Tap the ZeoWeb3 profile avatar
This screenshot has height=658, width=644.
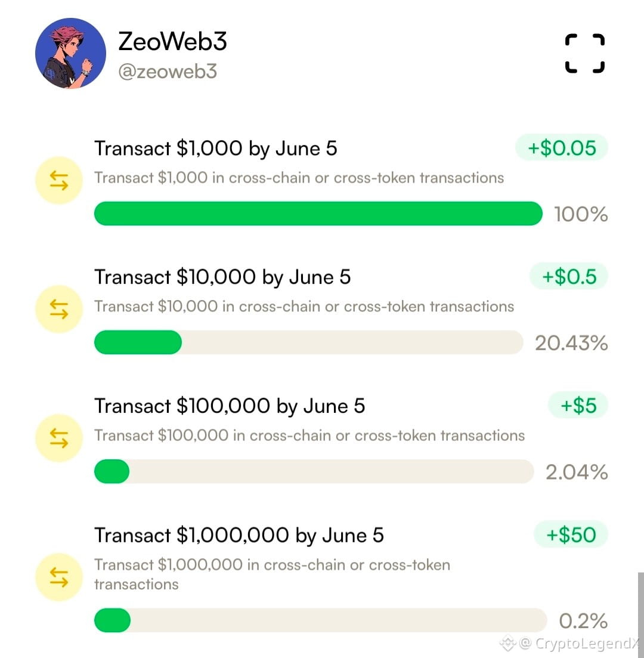click(x=70, y=53)
